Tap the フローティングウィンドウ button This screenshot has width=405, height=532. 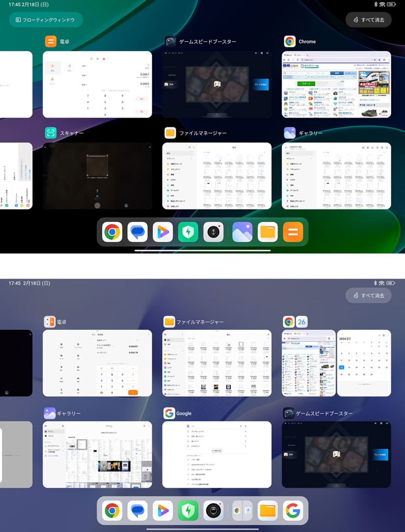[45, 20]
